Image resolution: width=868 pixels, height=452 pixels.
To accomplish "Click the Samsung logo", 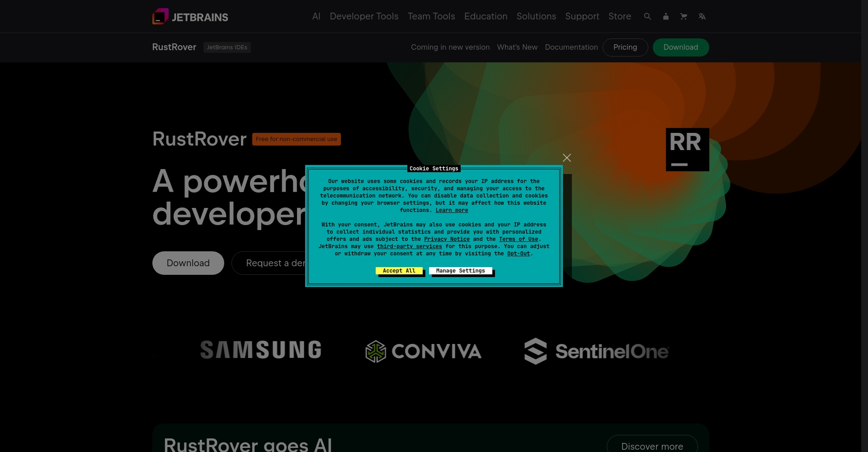I will pos(261,350).
